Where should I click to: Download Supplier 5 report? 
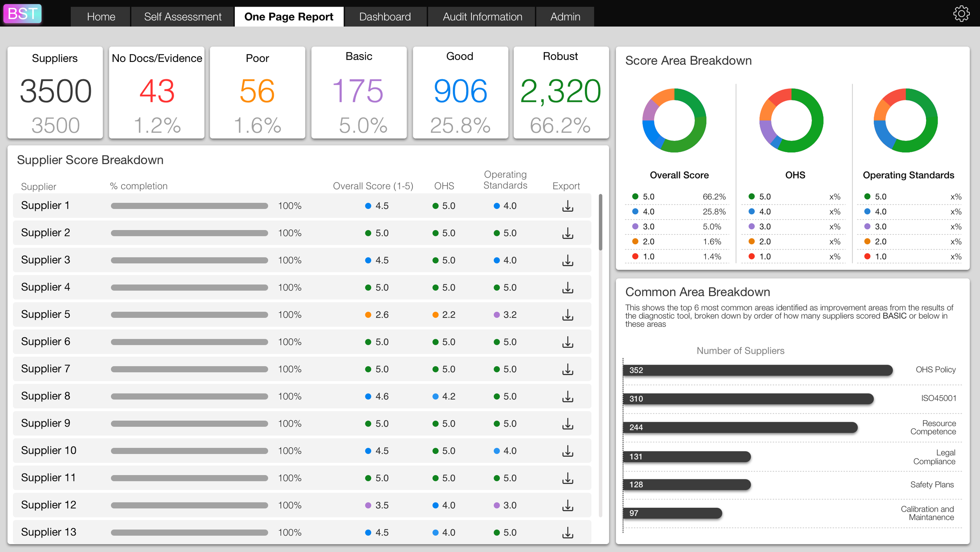click(x=568, y=315)
